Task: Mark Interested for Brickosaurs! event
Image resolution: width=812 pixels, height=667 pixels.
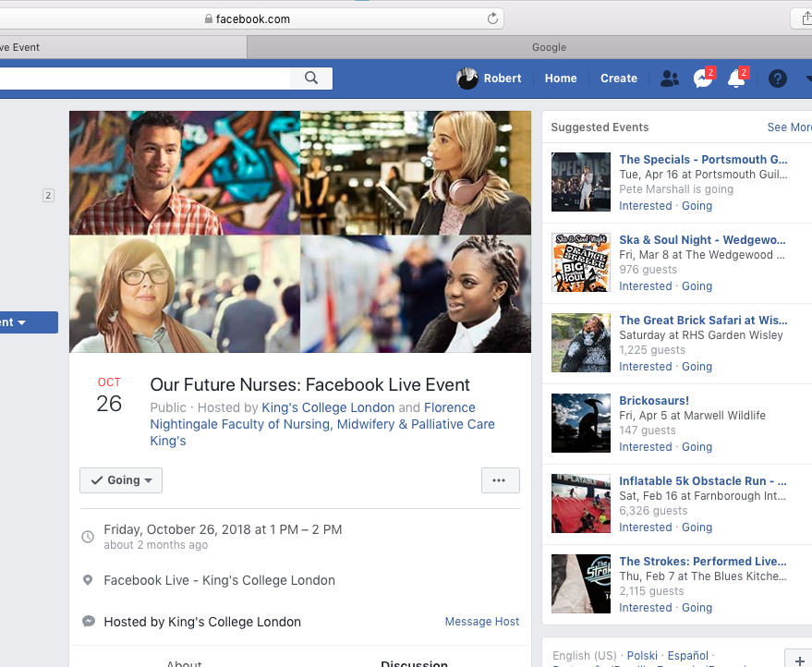Action: pyautogui.click(x=645, y=446)
